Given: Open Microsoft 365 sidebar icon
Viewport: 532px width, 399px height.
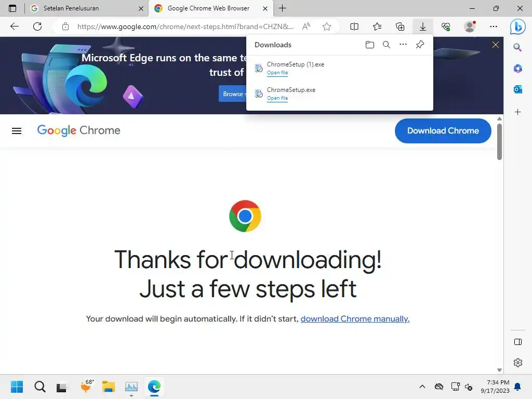Looking at the screenshot, I should tap(518, 69).
